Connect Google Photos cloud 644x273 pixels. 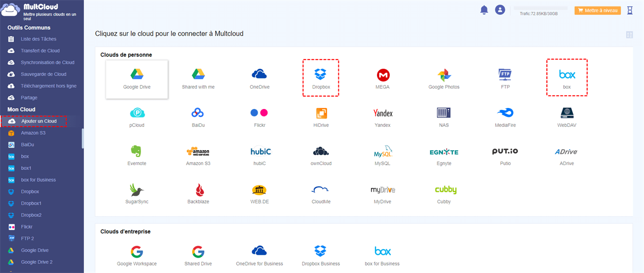444,79
